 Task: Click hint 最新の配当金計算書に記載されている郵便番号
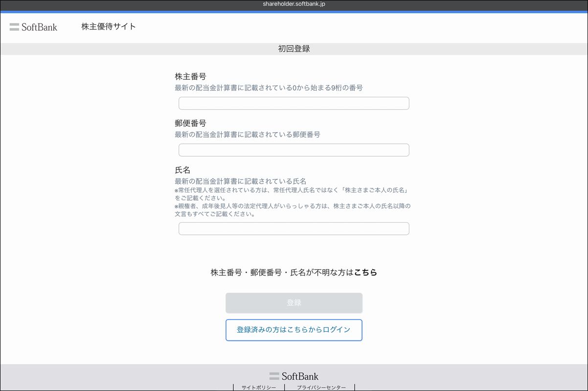248,135
